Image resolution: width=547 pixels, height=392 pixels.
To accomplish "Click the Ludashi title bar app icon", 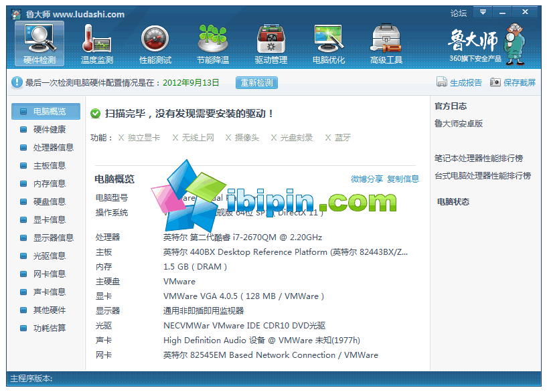I will pos(16,14).
